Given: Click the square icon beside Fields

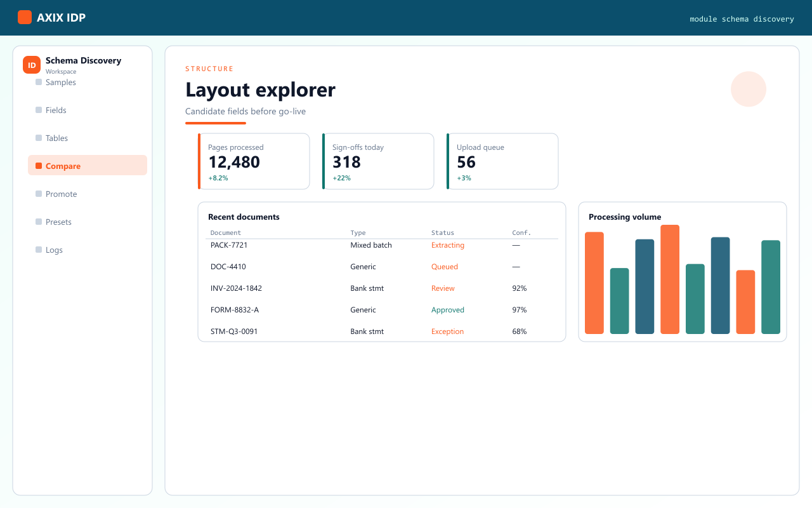Looking at the screenshot, I should click(39, 110).
